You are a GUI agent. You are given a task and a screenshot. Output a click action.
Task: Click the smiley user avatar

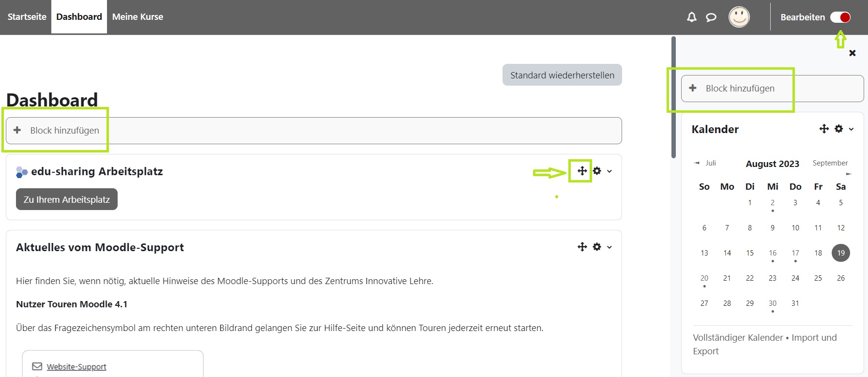(x=739, y=17)
